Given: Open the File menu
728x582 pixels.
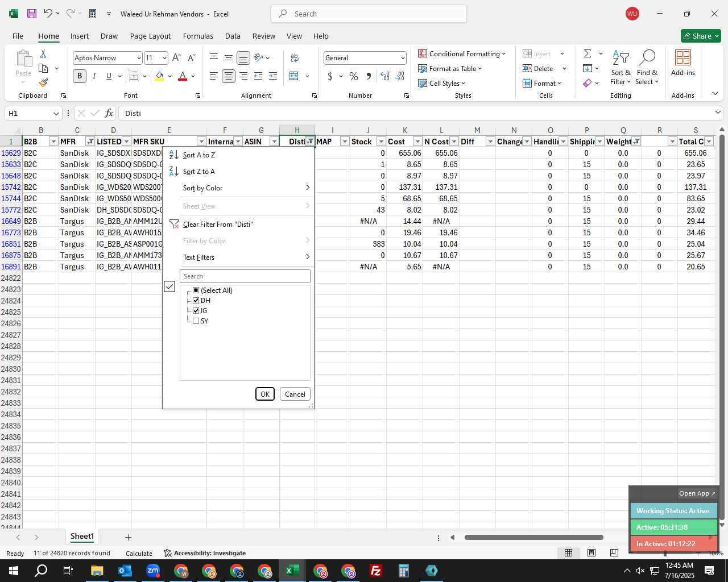Looking at the screenshot, I should pyautogui.click(x=18, y=36).
